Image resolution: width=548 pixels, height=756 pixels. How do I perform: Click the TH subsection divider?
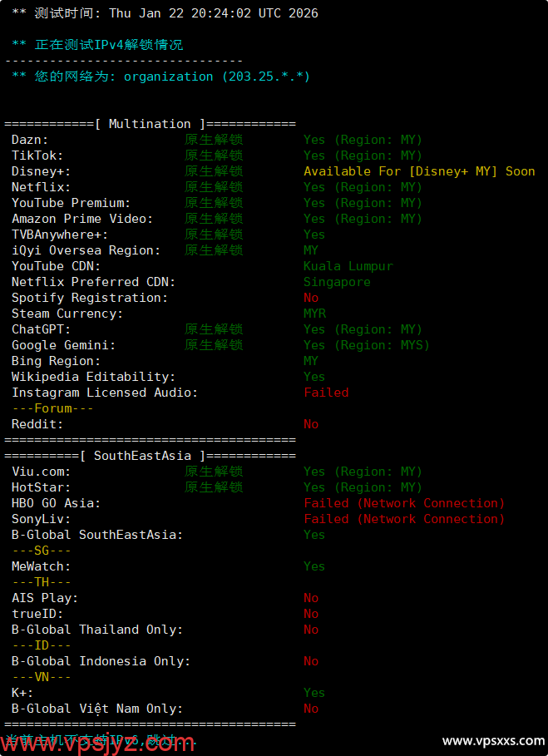[x=52, y=582]
